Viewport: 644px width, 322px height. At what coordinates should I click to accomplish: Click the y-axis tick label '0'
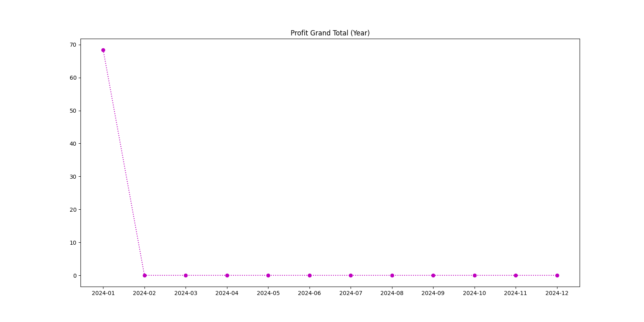click(74, 276)
